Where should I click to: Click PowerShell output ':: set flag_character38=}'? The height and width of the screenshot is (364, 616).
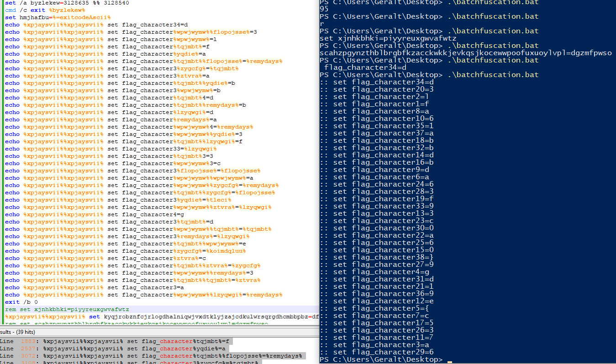click(377, 257)
